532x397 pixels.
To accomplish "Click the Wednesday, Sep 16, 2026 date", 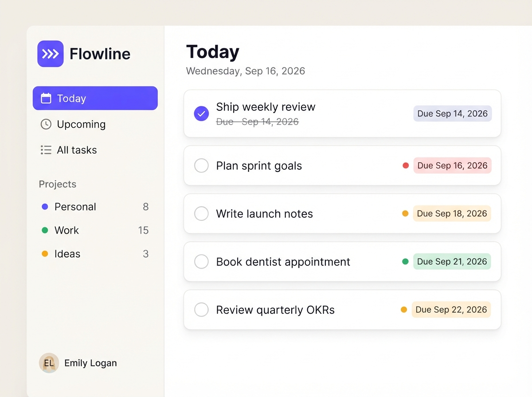I will coord(246,71).
